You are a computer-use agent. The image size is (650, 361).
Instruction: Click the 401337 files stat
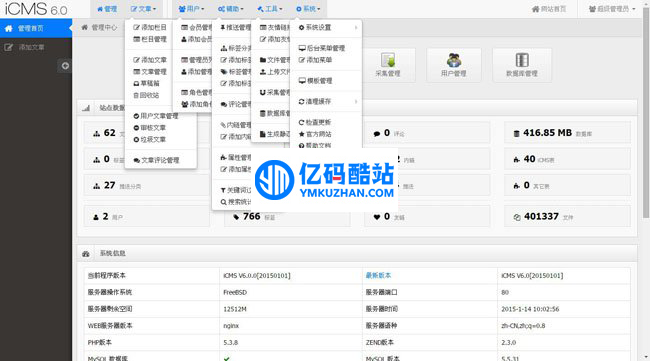click(x=567, y=216)
